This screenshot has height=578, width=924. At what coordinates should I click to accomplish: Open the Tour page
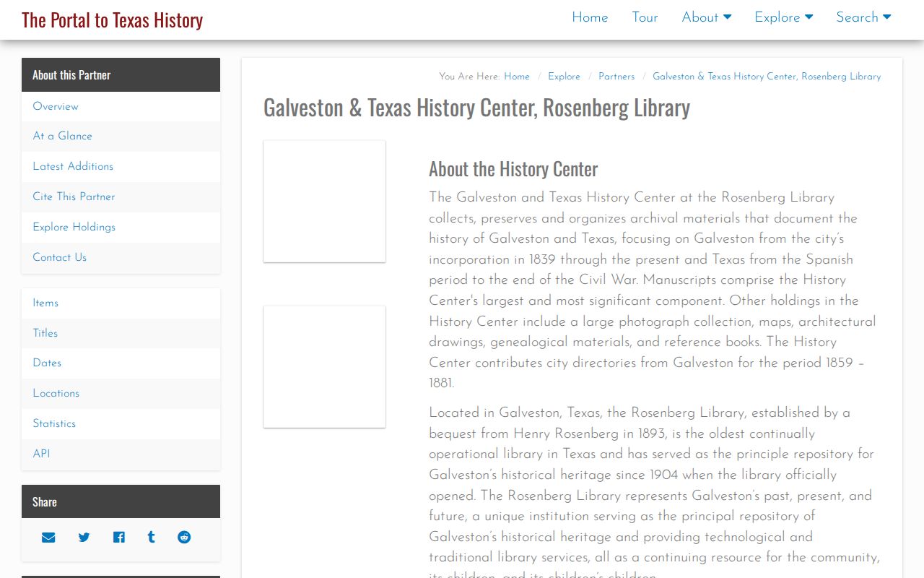645,17
